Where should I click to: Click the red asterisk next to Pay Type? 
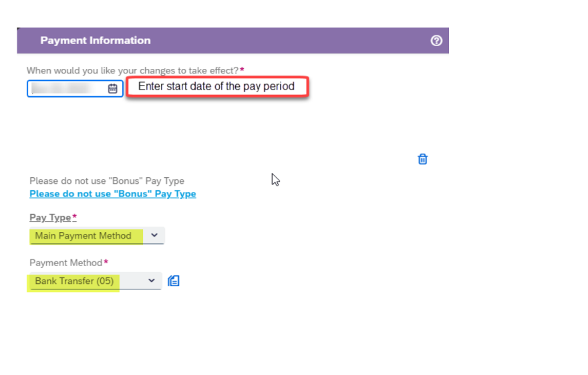click(74, 217)
